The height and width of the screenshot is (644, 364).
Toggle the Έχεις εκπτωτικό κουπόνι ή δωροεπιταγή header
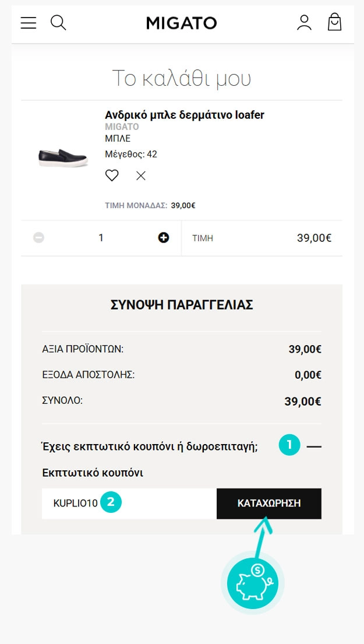coord(150,447)
